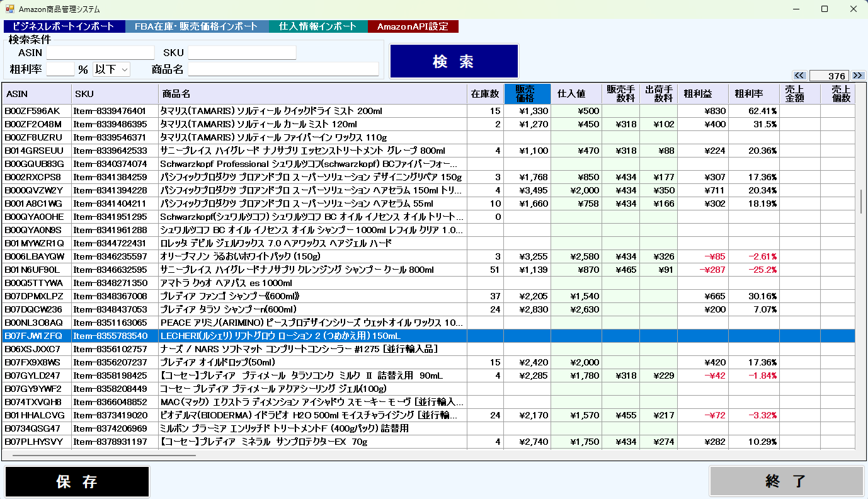
Task: Open the ビジネスレポートインポート tab
Action: [x=64, y=26]
